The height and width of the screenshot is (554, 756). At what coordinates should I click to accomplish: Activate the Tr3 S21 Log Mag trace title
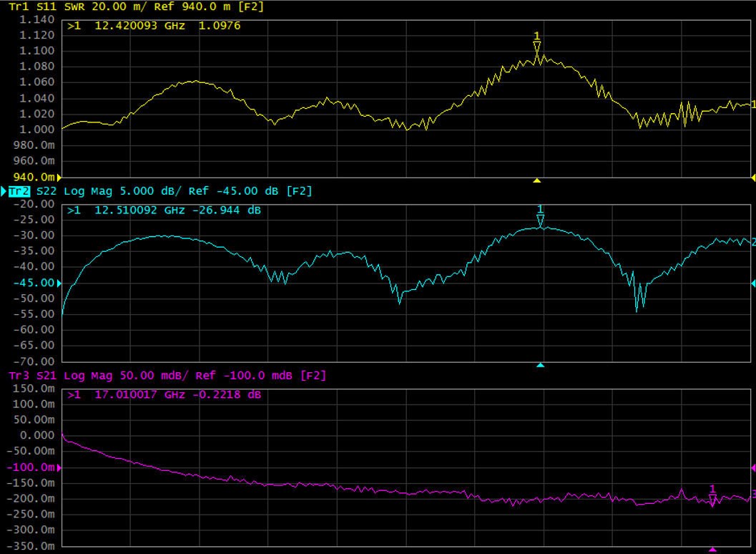(x=161, y=376)
